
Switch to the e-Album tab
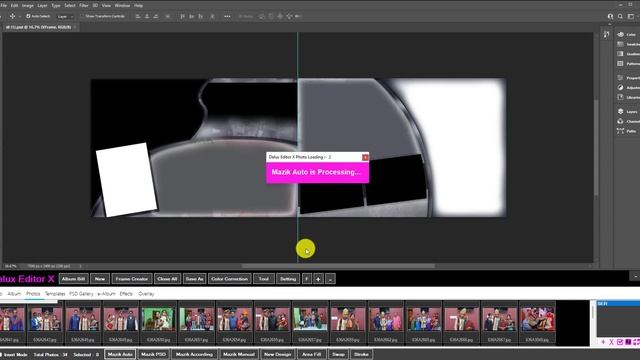[106, 294]
